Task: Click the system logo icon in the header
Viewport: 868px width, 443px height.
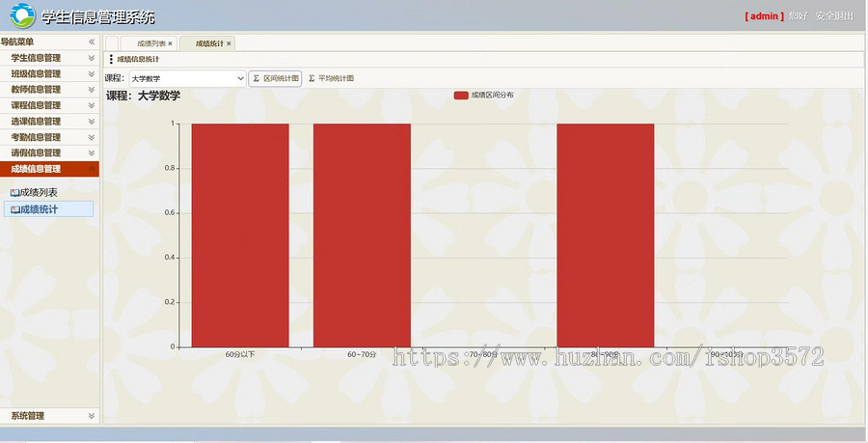Action: click(22, 15)
